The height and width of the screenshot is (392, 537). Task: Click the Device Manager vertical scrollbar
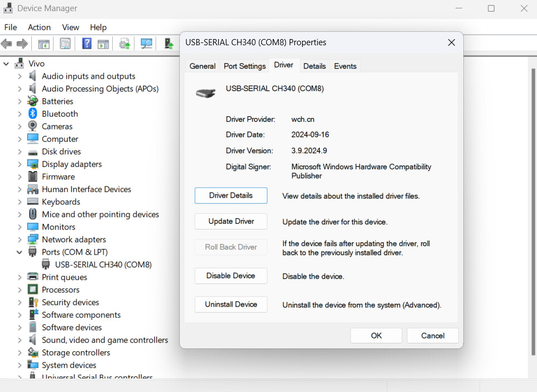click(533, 212)
